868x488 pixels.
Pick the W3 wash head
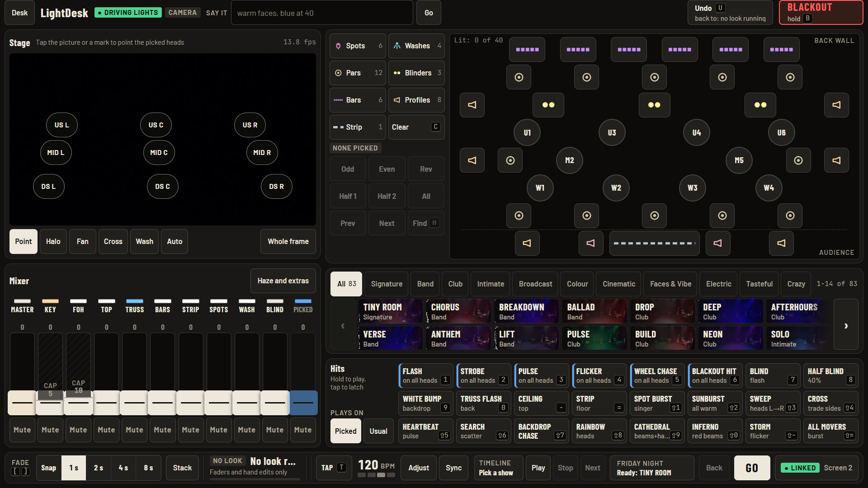pos(693,188)
